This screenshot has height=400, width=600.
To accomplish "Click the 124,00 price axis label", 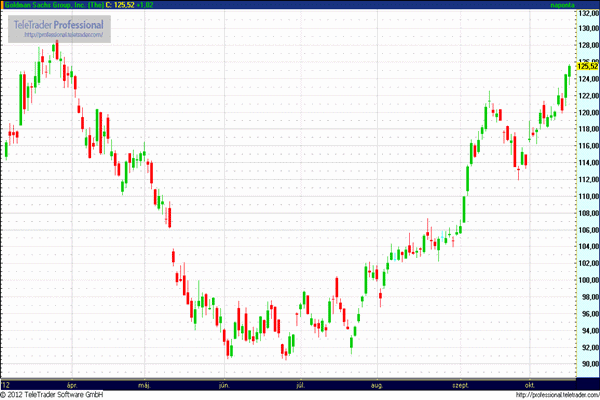I will pyautogui.click(x=589, y=79).
